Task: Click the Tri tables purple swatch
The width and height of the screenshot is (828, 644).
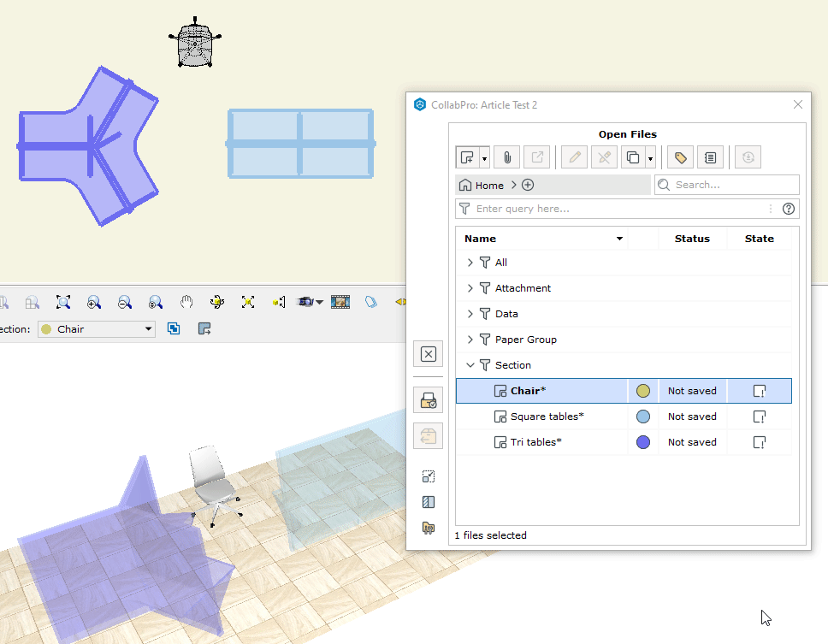Action: tap(643, 442)
